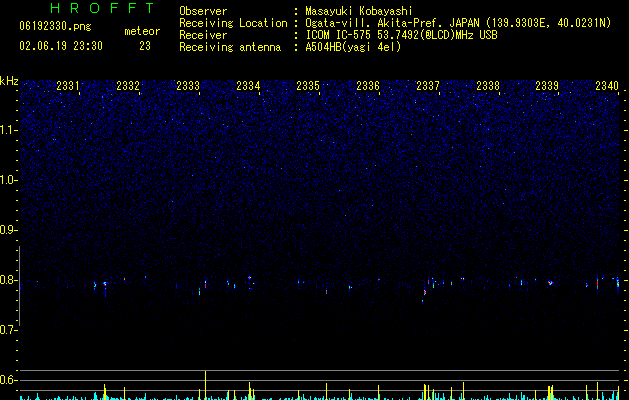629x400 pixels.
Task: Click the HROFFT title text
Action: point(103,8)
